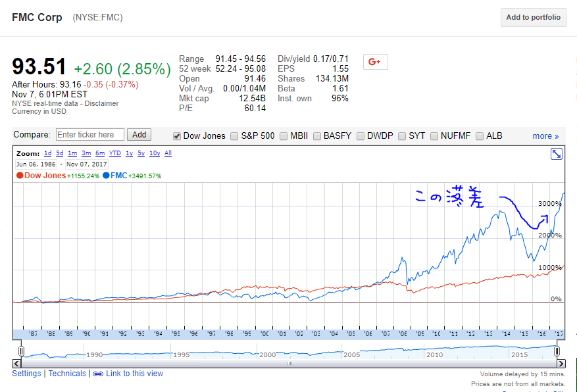Viewport: 577px width, 392px height.
Task: Open Link to this view
Action: pyautogui.click(x=134, y=374)
